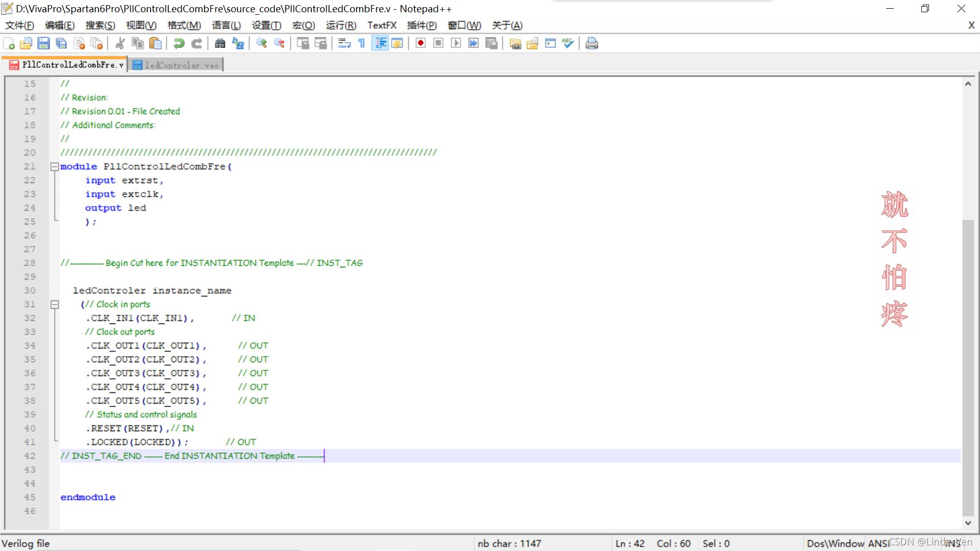
Task: Click the Print toolbar icon
Action: tap(592, 43)
